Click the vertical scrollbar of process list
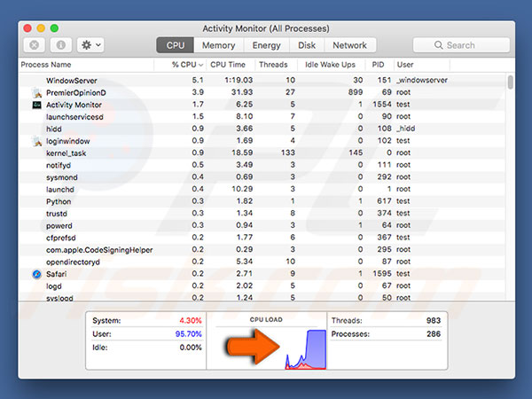Viewport: 532px width, 399px height. click(x=510, y=84)
